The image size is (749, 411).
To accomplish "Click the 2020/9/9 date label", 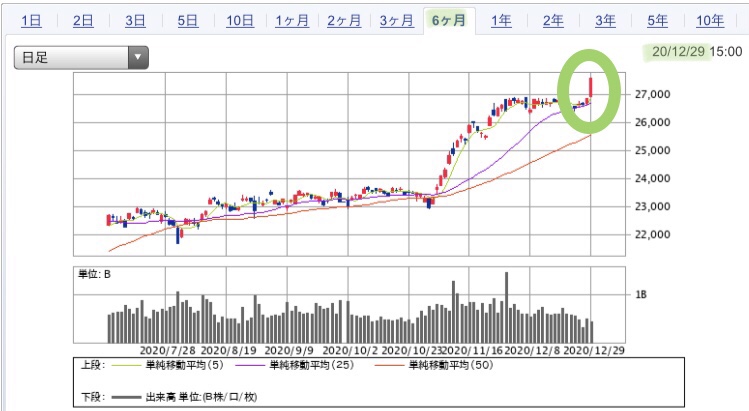I will [289, 350].
